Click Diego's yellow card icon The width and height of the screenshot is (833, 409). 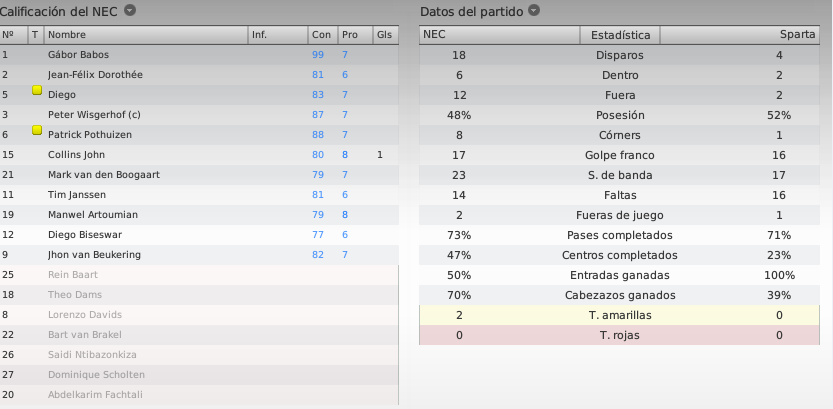(37, 90)
